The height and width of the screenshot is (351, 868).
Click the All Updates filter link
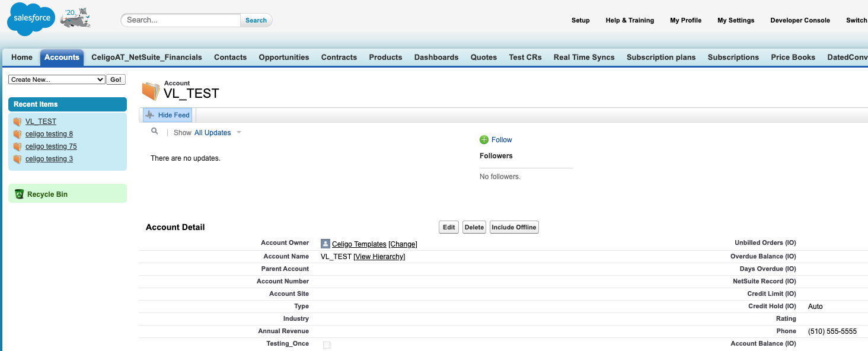pyautogui.click(x=213, y=133)
